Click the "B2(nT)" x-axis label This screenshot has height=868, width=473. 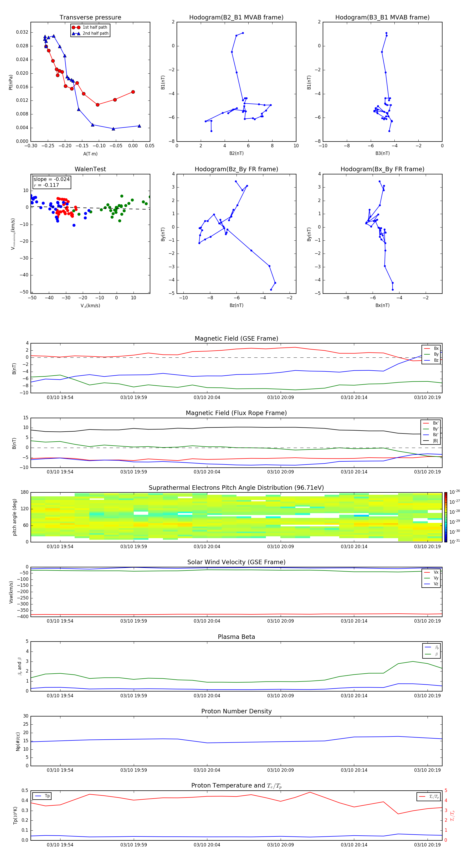[236, 153]
